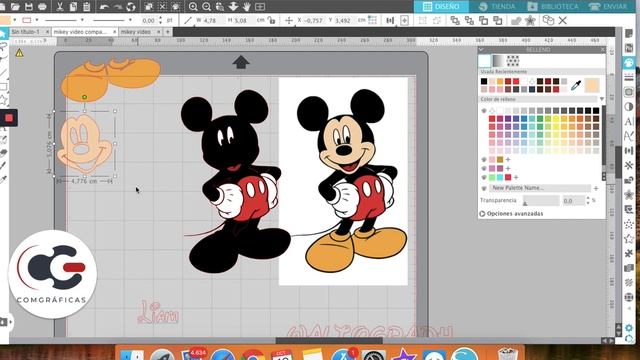640x360 pixels.
Task: Switch to the DISEÑO tab
Action: pyautogui.click(x=441, y=7)
